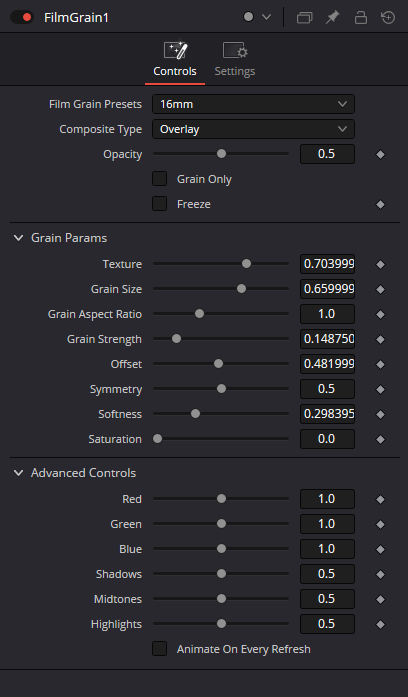Adjust the Opacity slider
This screenshot has height=697, width=408.
221,154
